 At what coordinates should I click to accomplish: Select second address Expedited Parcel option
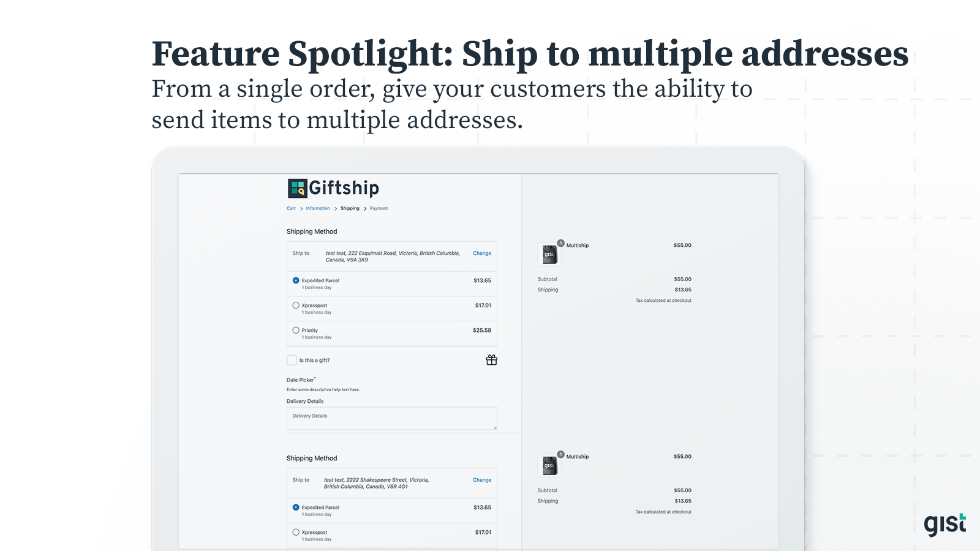pos(296,508)
